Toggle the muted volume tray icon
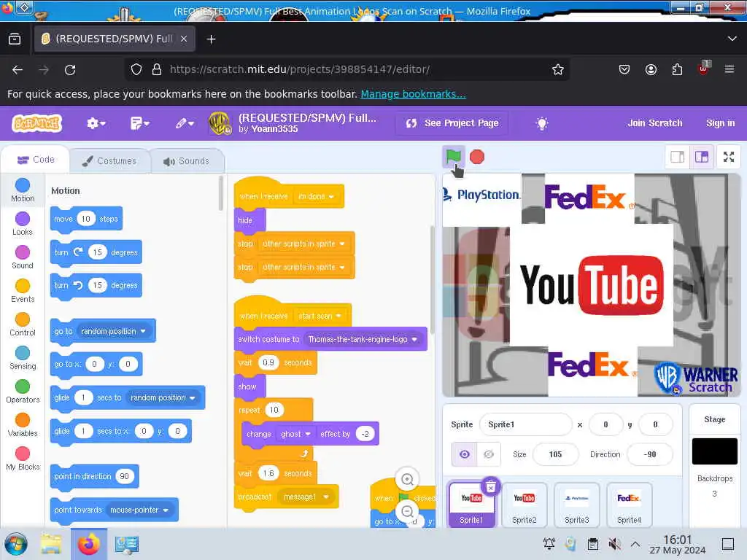The height and width of the screenshot is (560, 747). point(614,544)
